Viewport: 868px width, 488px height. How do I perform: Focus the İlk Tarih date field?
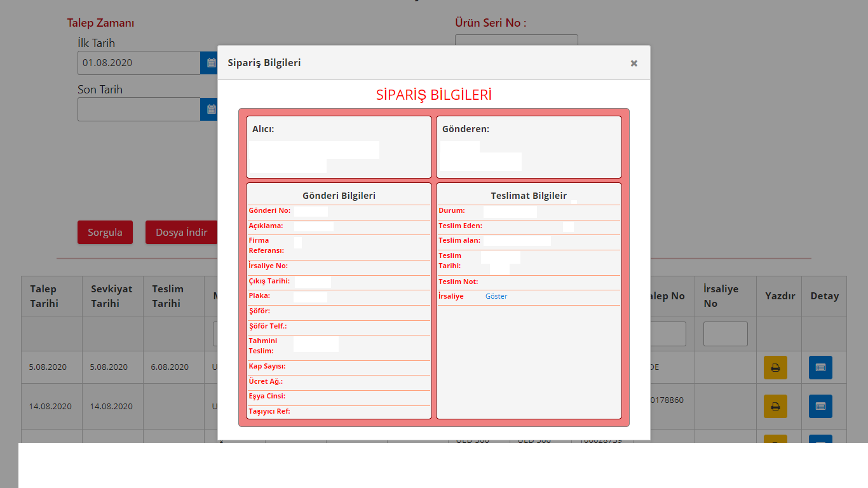click(139, 63)
